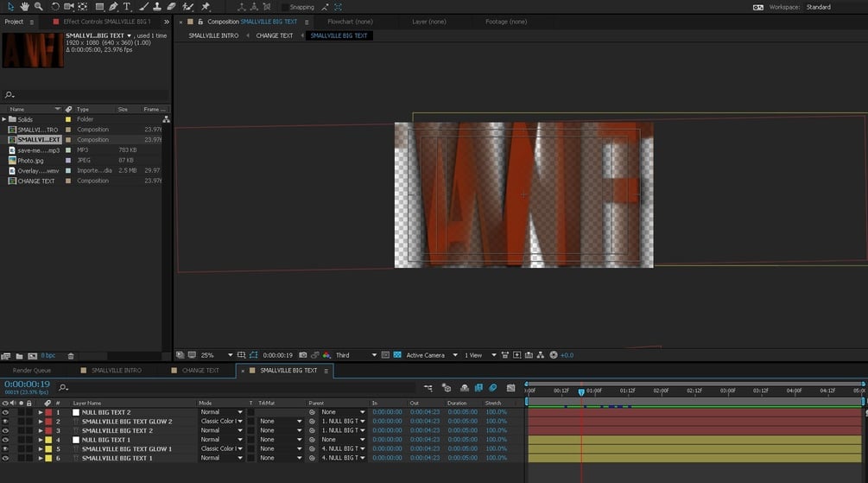Click the Draft 3D icon in timeline
This screenshot has width=868, height=483.
click(447, 388)
